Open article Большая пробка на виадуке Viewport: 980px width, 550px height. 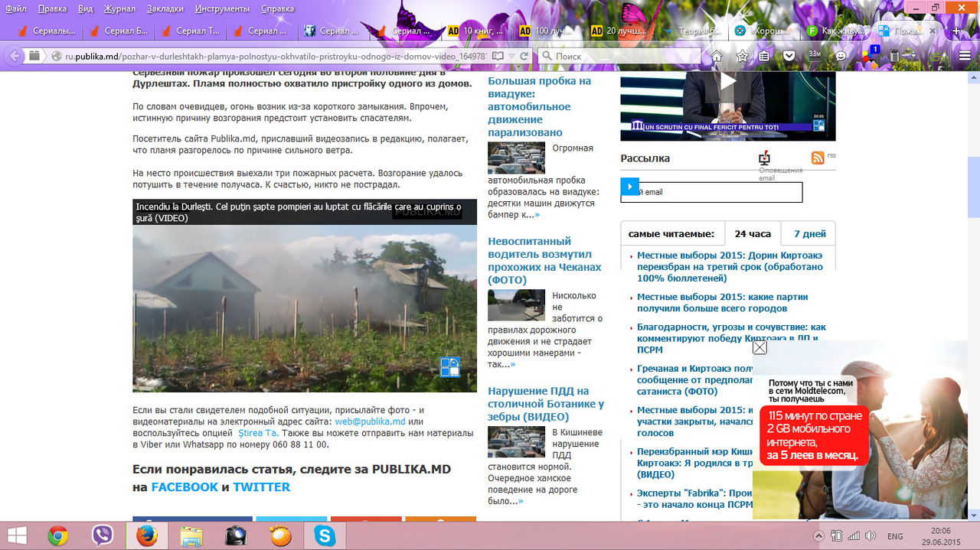click(539, 106)
